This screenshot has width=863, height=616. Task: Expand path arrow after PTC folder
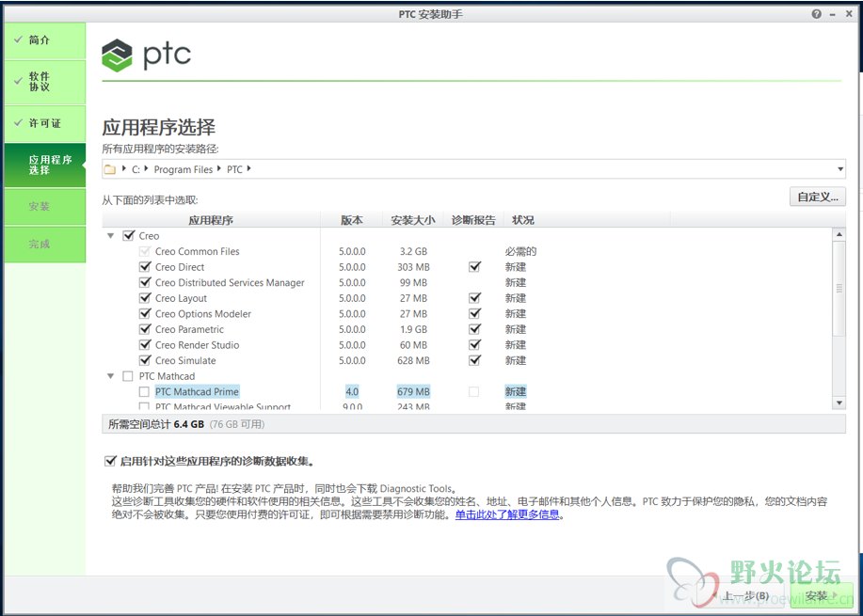(x=248, y=169)
